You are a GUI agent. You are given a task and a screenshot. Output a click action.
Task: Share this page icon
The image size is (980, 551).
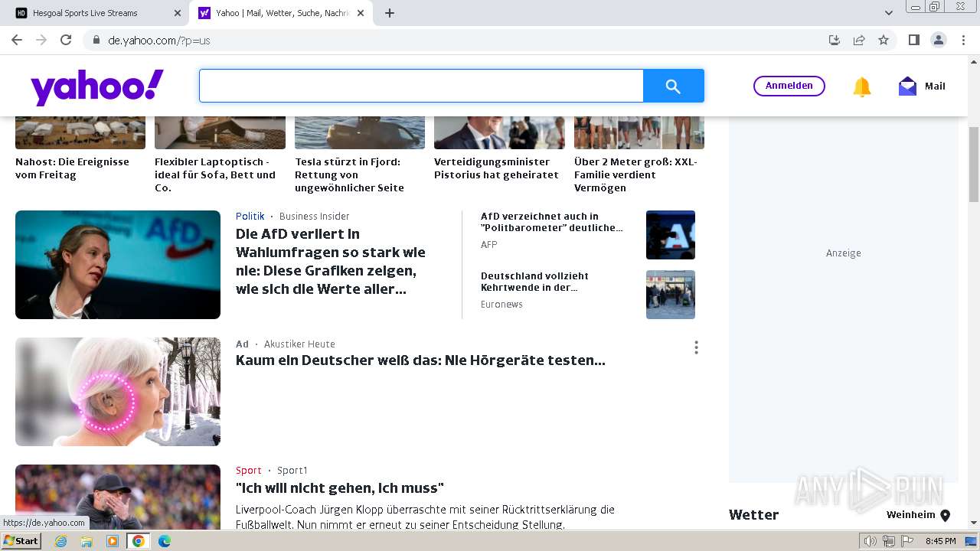pyautogui.click(x=859, y=40)
